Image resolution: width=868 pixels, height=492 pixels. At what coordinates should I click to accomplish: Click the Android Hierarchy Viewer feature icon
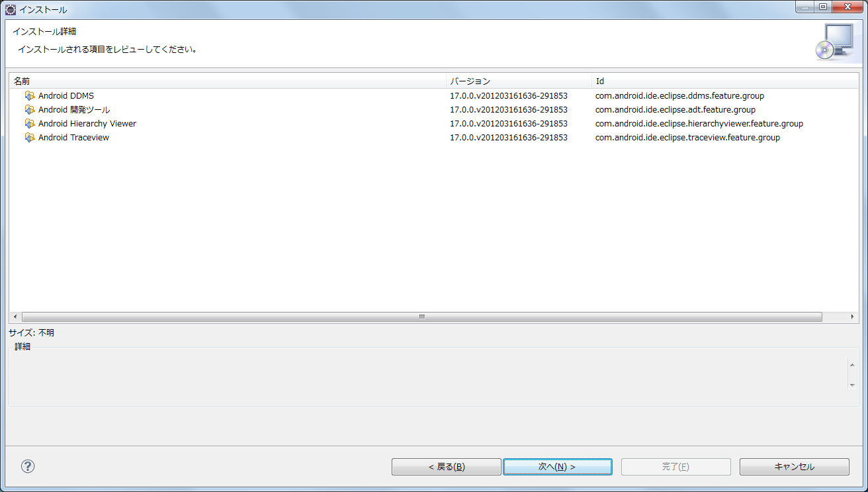pos(30,124)
